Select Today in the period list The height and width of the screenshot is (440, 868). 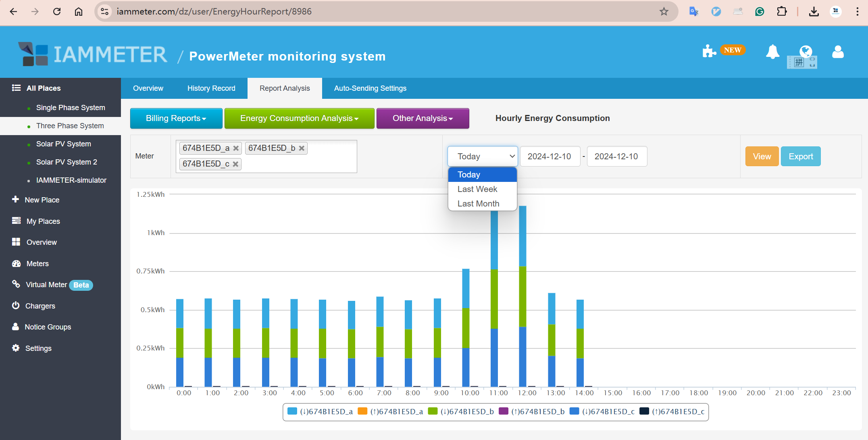482,175
